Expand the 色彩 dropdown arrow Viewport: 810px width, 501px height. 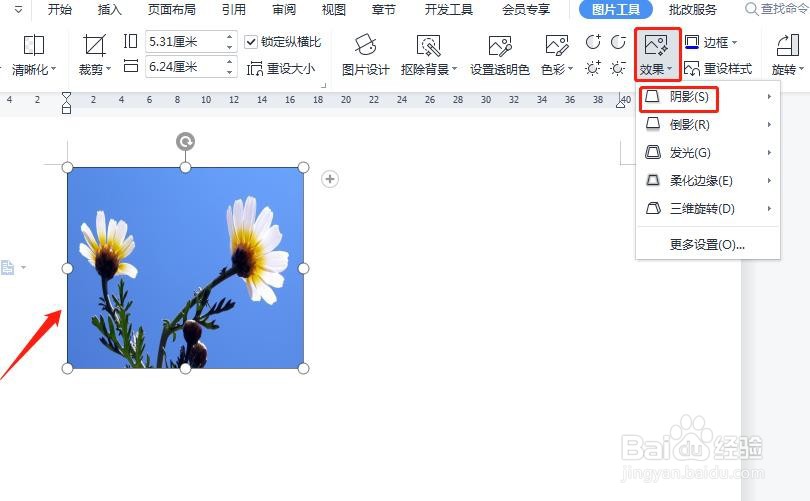[571, 69]
